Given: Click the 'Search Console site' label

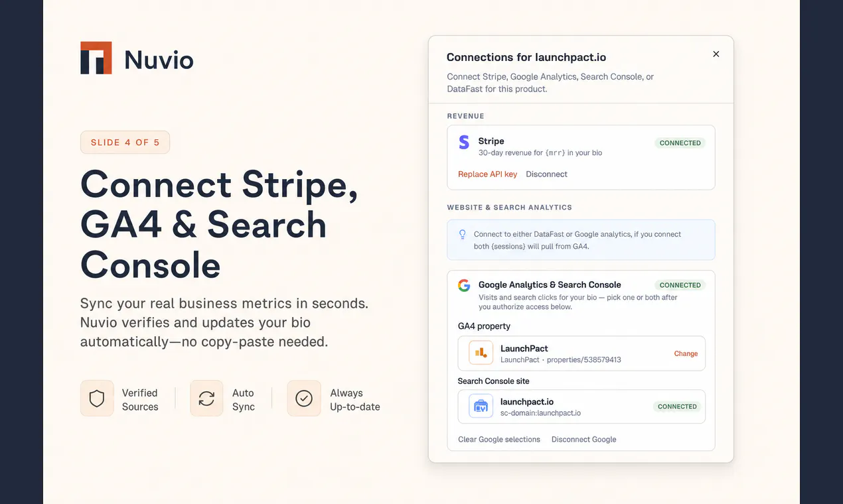Looking at the screenshot, I should 494,381.
